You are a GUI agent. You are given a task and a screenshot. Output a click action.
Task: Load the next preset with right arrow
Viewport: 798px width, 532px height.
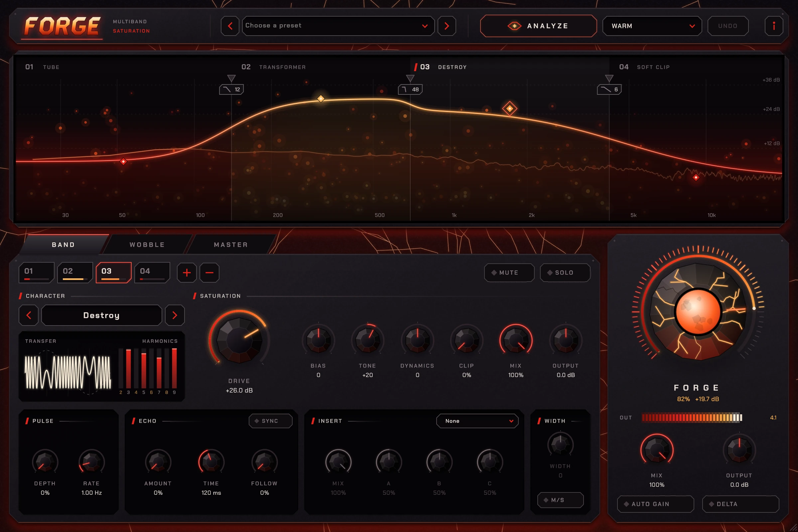447,26
